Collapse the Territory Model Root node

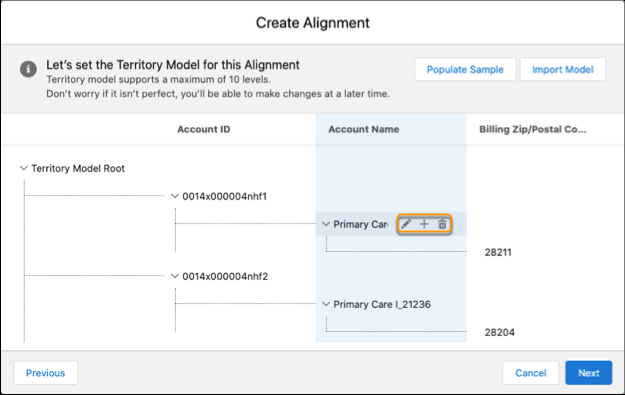pos(24,168)
